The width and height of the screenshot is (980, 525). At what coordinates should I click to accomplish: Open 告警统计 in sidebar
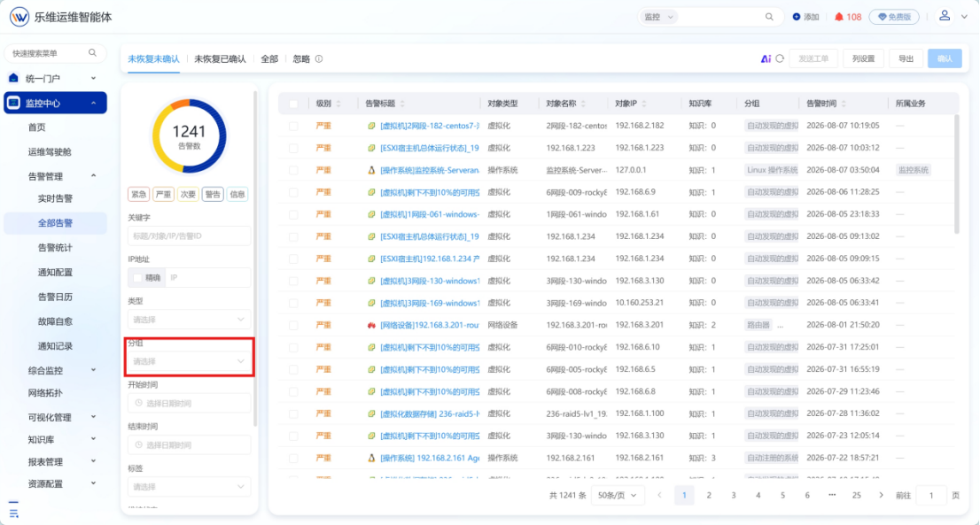(55, 247)
